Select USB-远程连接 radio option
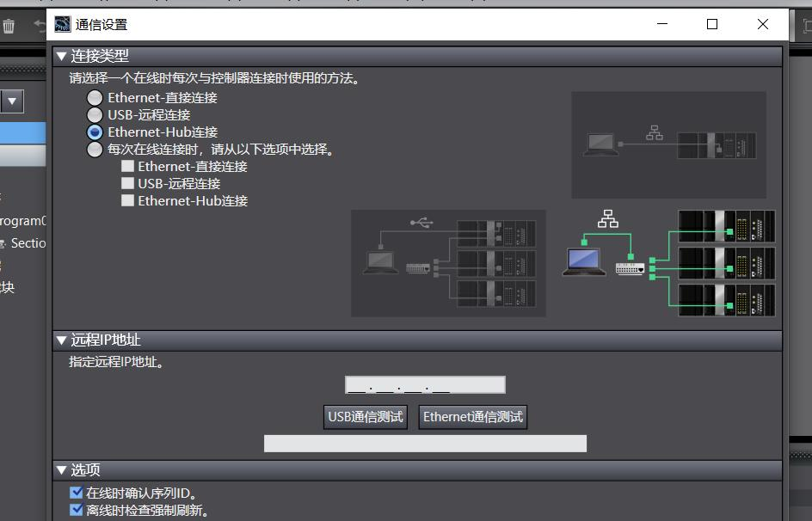The height and width of the screenshot is (521, 812). pyautogui.click(x=95, y=115)
